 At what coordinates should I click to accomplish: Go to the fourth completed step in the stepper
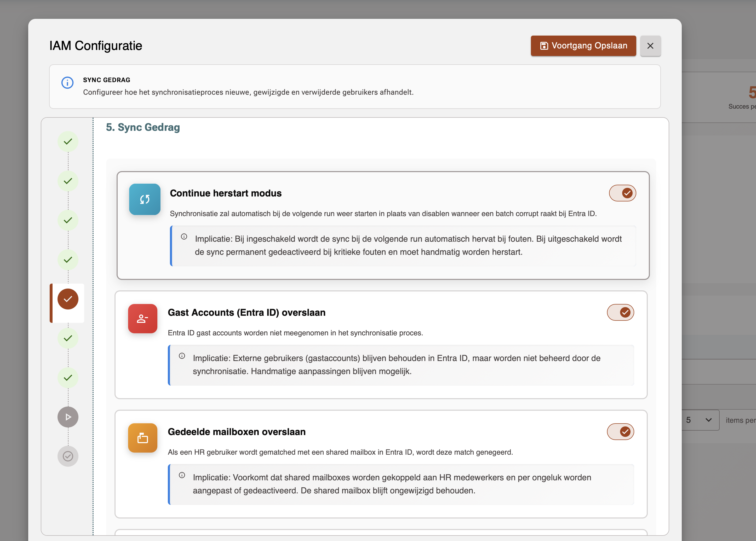(x=68, y=260)
